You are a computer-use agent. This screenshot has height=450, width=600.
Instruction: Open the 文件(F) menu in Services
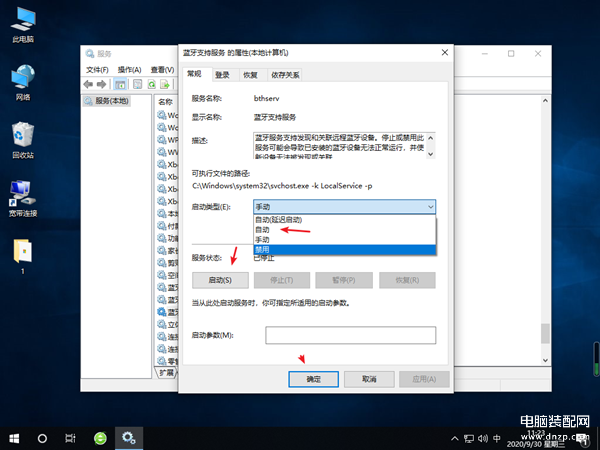[x=97, y=70]
